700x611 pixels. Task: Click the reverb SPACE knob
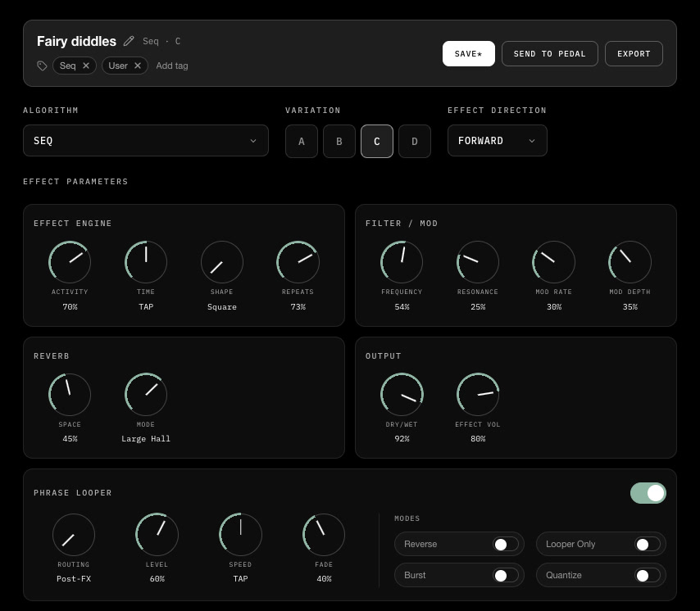point(70,395)
